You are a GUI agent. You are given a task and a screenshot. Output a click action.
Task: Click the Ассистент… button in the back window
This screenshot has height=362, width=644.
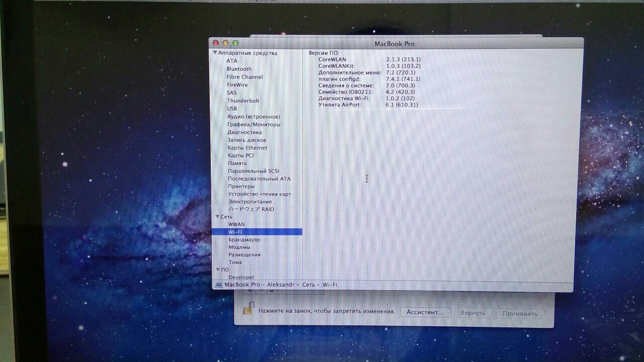pyautogui.click(x=425, y=312)
